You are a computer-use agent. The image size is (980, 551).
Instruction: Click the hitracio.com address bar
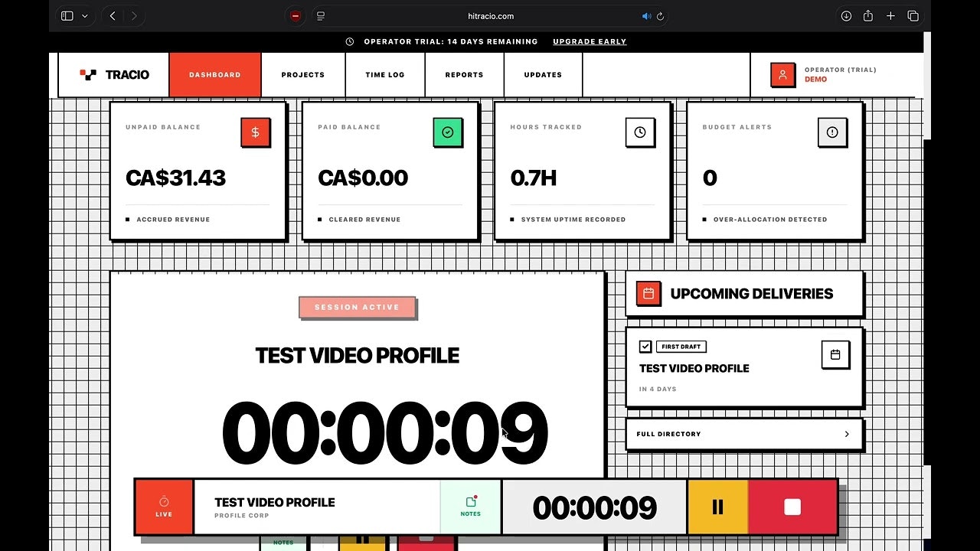pyautogui.click(x=491, y=16)
